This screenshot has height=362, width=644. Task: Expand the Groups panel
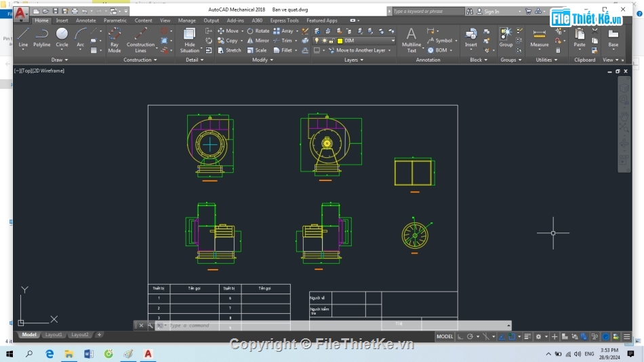[x=511, y=60]
